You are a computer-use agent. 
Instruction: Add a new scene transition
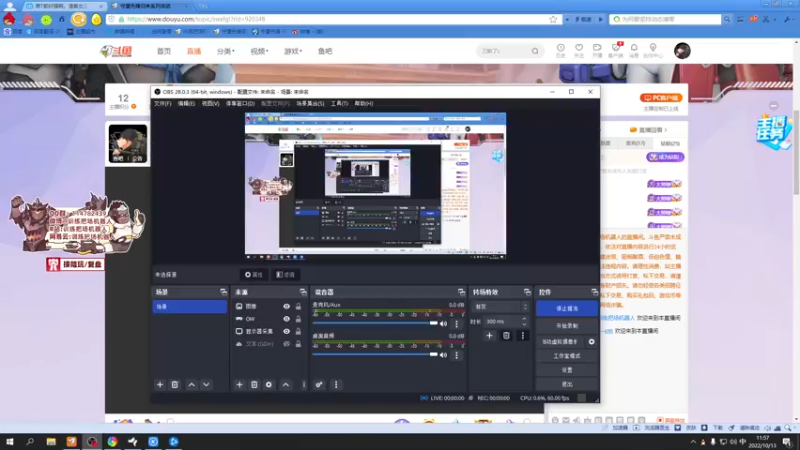(489, 335)
